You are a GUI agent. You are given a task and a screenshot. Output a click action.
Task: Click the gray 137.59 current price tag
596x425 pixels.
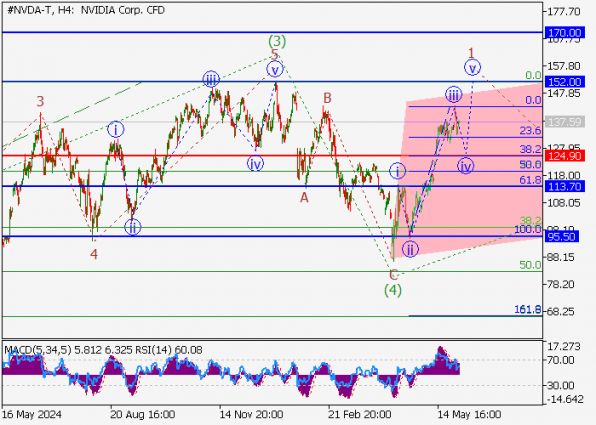(564, 122)
